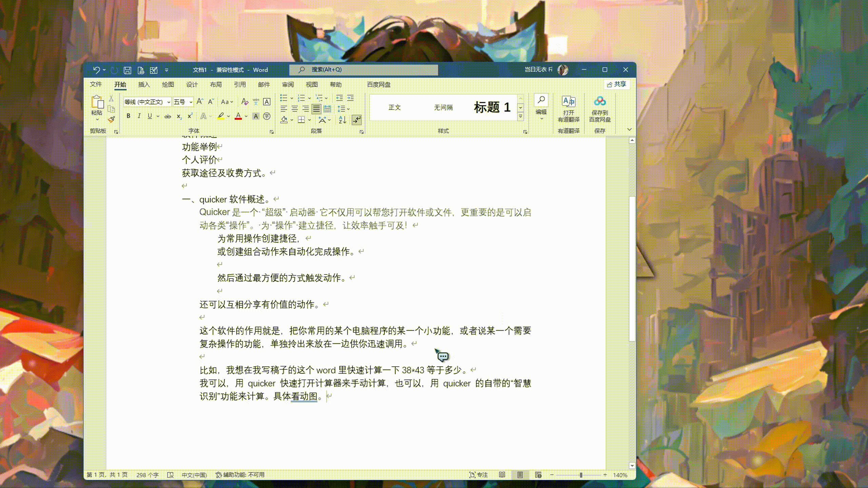Apply the 标题 1 style
This screenshot has width=868, height=488.
[492, 107]
